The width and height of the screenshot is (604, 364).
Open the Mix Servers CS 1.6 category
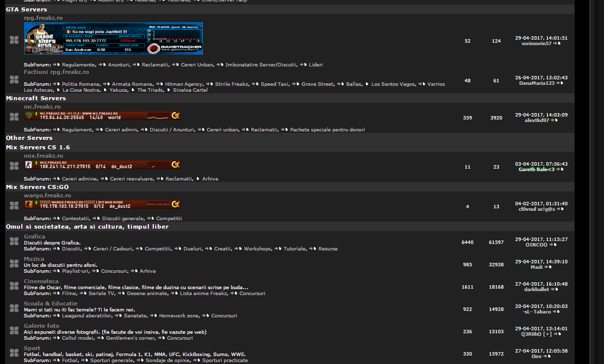point(38,147)
